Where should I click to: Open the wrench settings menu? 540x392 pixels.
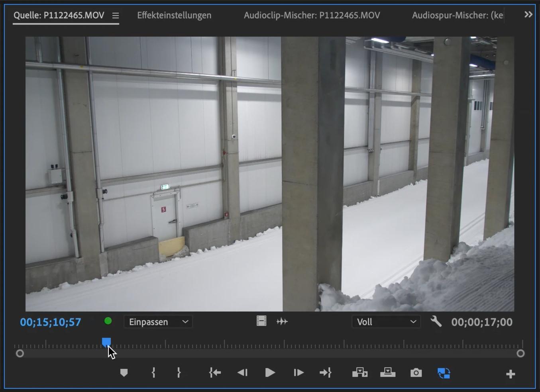pyautogui.click(x=436, y=321)
